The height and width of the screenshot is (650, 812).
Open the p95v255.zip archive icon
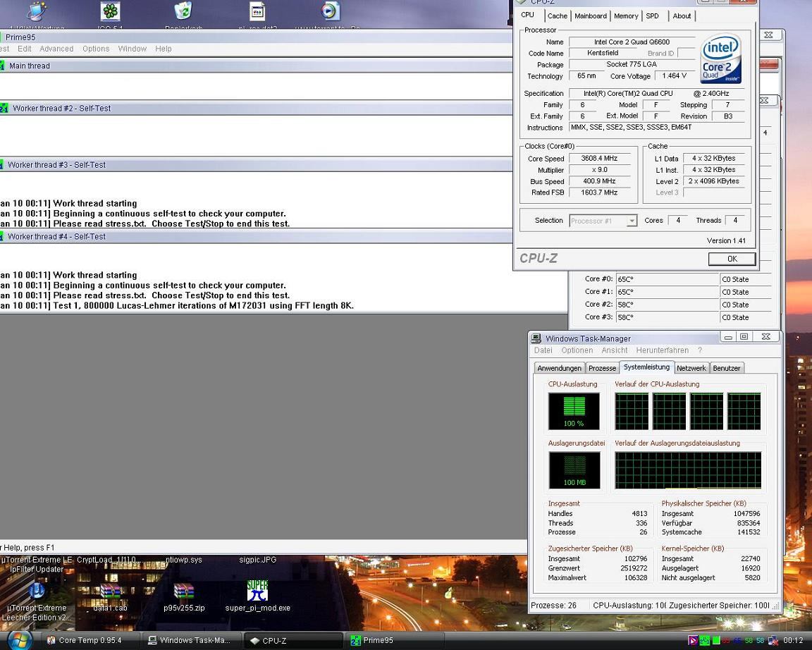pos(184,592)
